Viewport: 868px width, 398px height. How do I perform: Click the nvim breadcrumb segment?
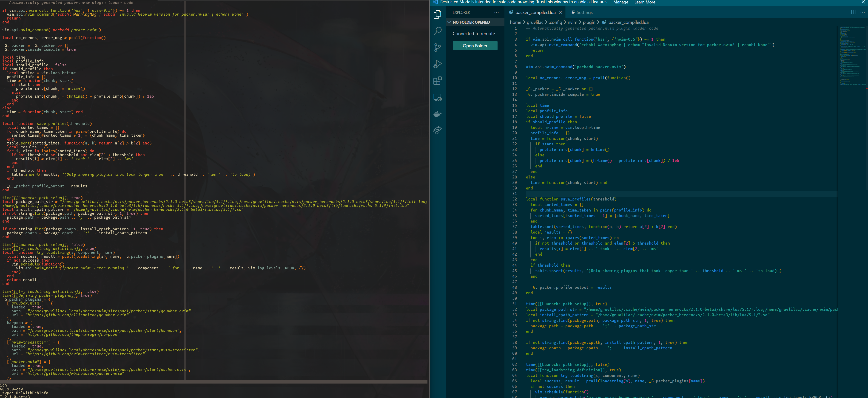(x=572, y=22)
